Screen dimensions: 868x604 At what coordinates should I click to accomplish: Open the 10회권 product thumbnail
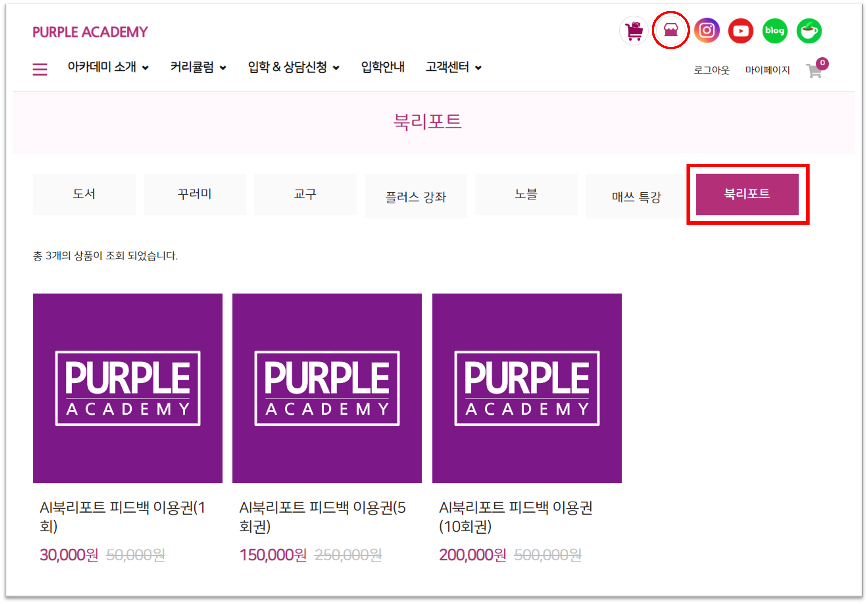click(x=527, y=388)
